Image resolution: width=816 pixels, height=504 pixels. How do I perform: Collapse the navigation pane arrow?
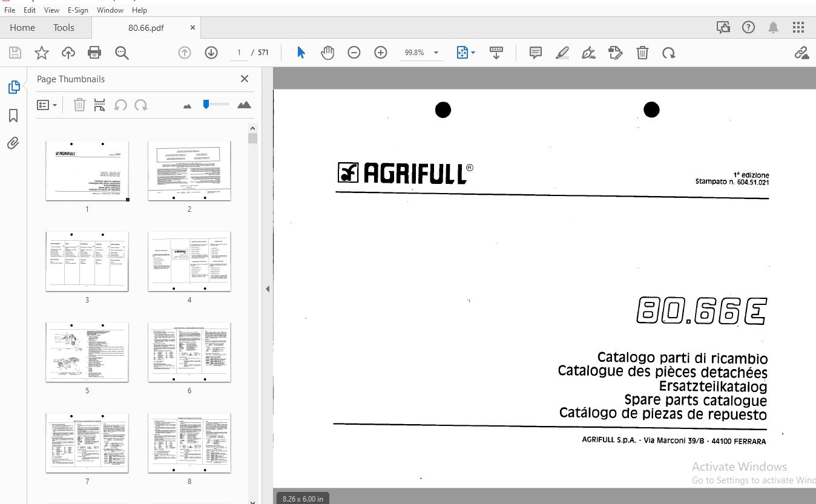click(x=267, y=289)
